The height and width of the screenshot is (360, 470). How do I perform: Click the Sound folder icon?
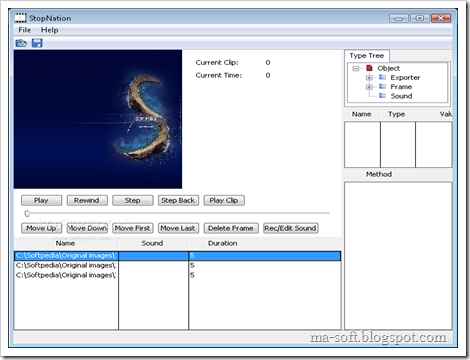(x=383, y=96)
